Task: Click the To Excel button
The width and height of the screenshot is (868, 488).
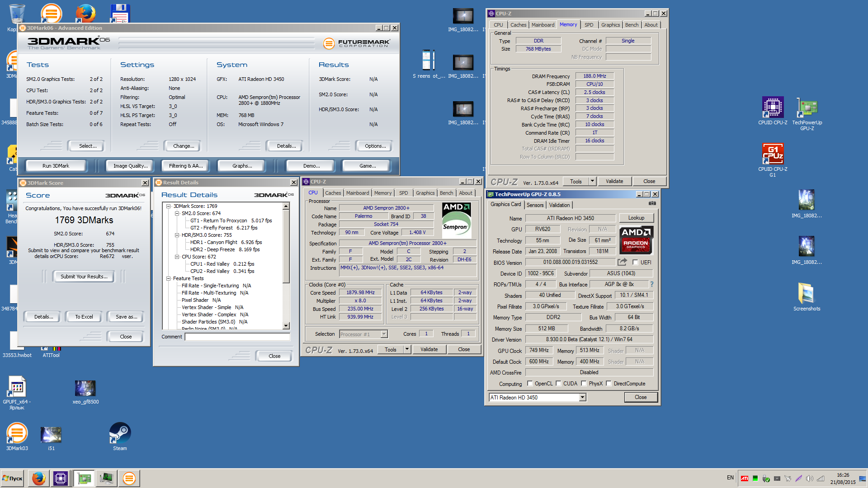Action: pos(84,317)
